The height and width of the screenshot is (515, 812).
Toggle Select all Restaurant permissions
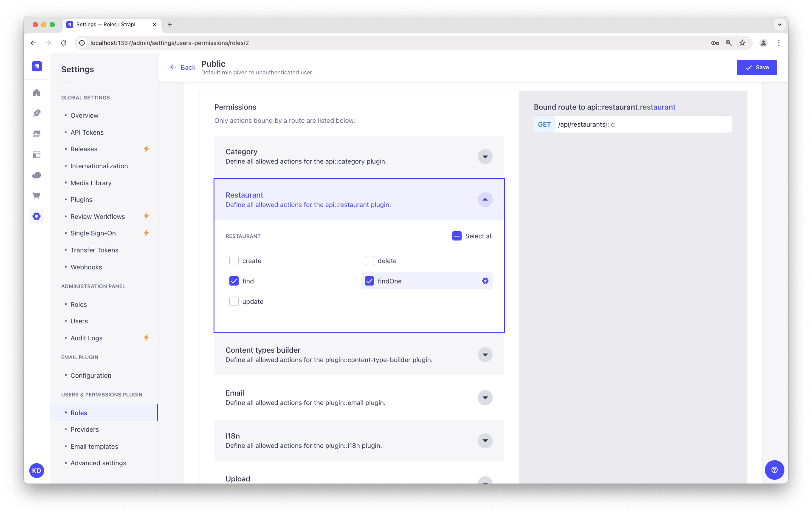pyautogui.click(x=457, y=236)
